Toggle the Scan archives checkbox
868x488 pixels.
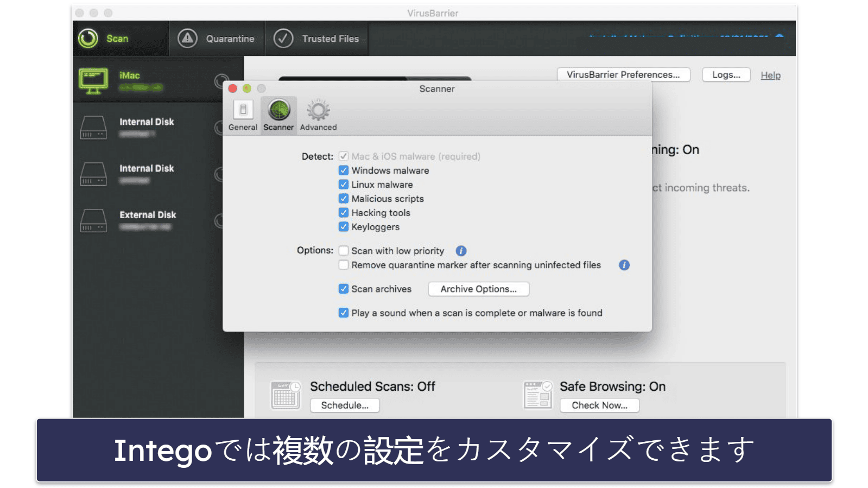(344, 289)
